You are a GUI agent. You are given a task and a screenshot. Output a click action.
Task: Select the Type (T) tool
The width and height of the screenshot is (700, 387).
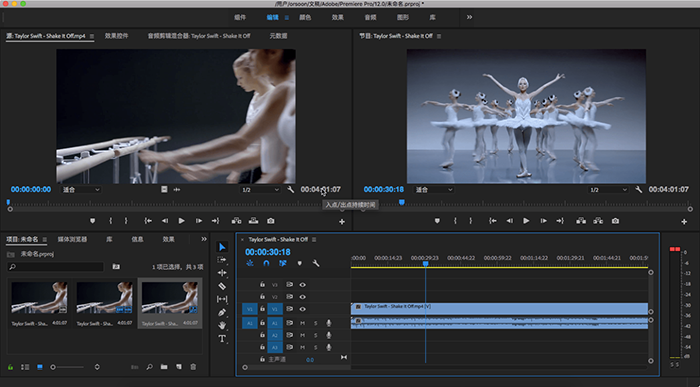click(222, 339)
